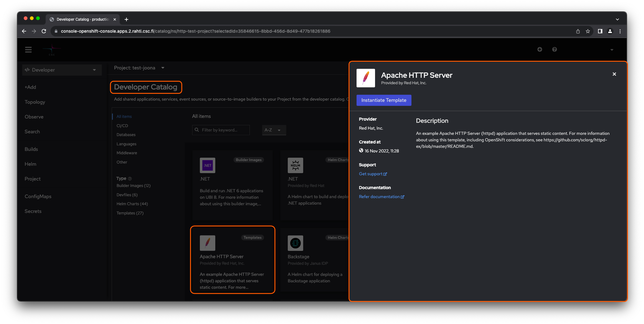
Task: Expand the tab search chevron
Action: [x=617, y=19]
